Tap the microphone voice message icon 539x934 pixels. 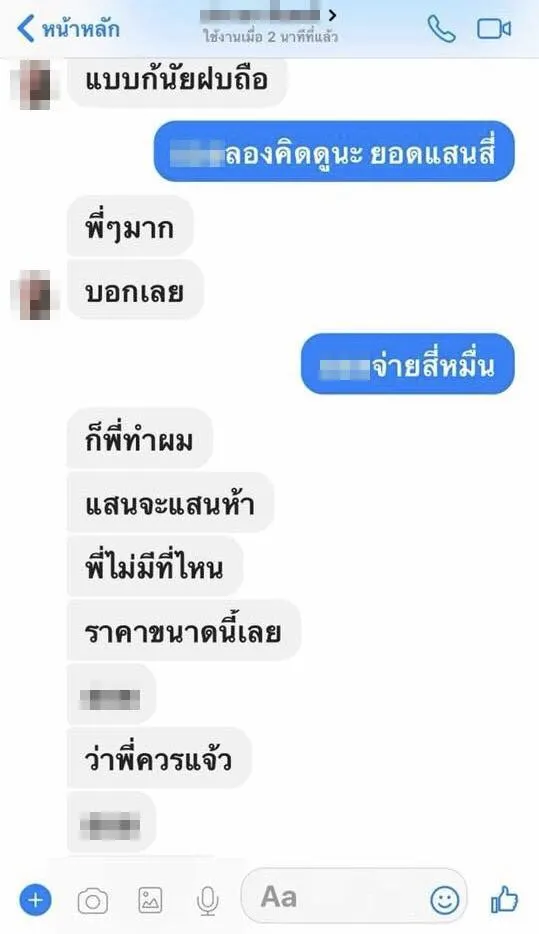tap(207, 901)
